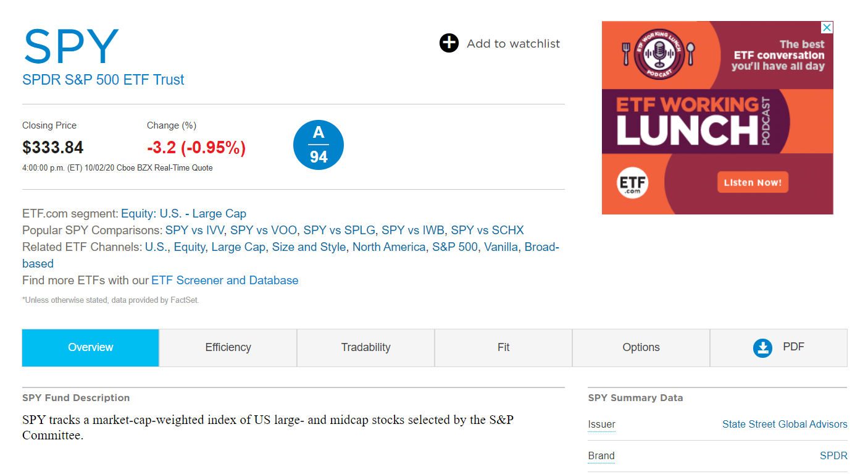Image resolution: width=868 pixels, height=474 pixels.
Task: Click the underlined Issuer label
Action: point(601,424)
